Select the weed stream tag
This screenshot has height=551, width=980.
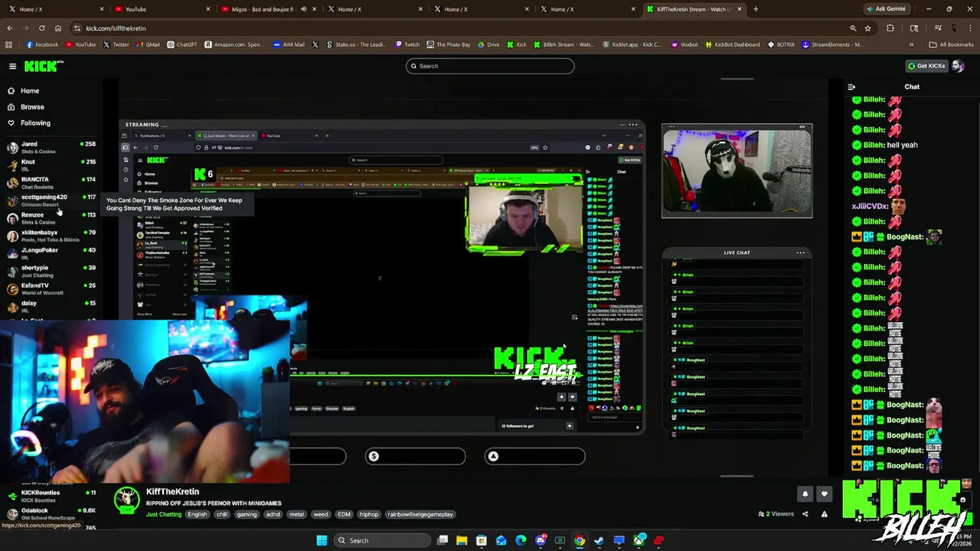pos(321,514)
